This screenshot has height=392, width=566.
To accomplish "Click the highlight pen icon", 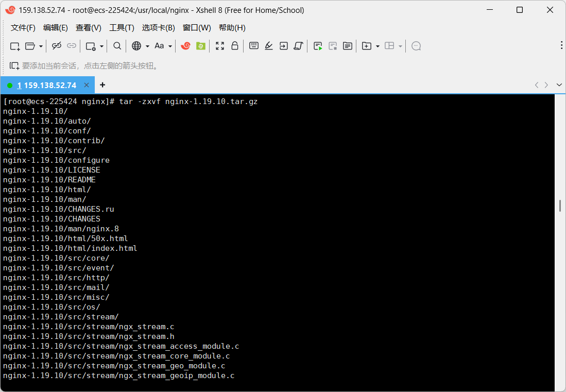I will point(268,46).
